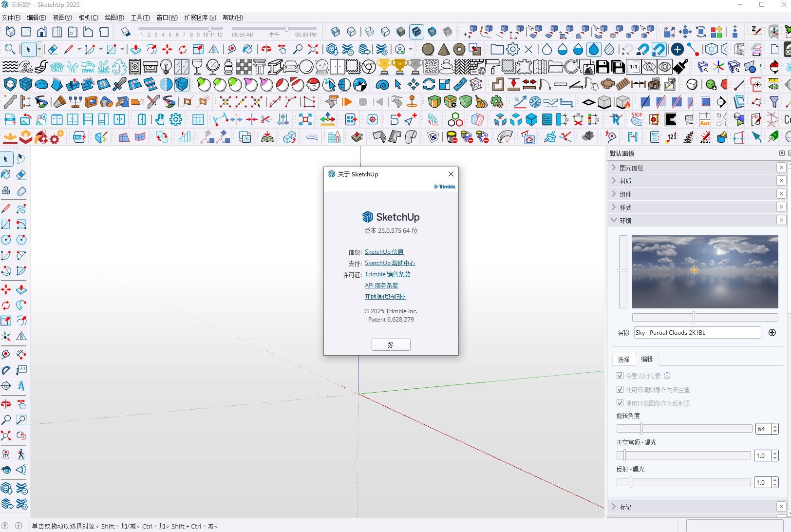Viewport: 791px width, 532px height.
Task: Toggle Hidden Line style button
Action: (385, 32)
